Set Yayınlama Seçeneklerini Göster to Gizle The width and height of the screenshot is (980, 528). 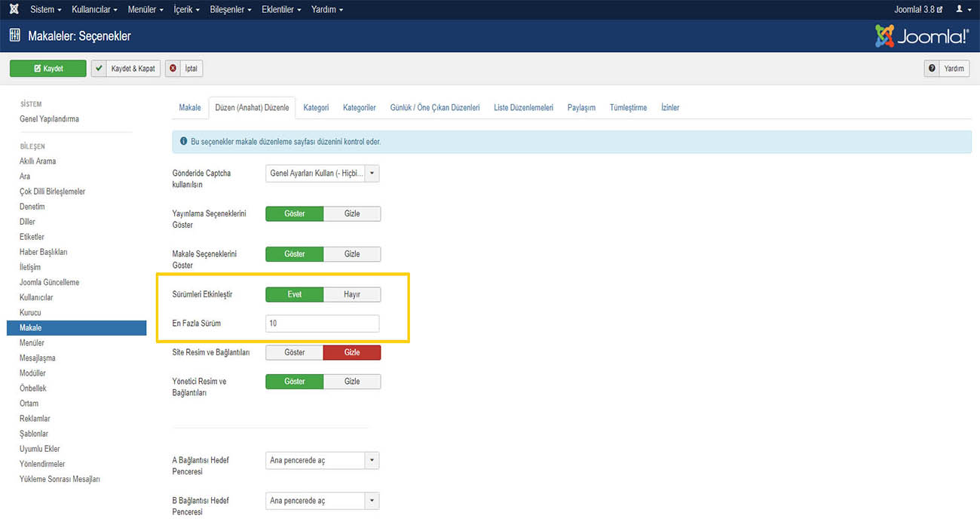[x=352, y=213]
